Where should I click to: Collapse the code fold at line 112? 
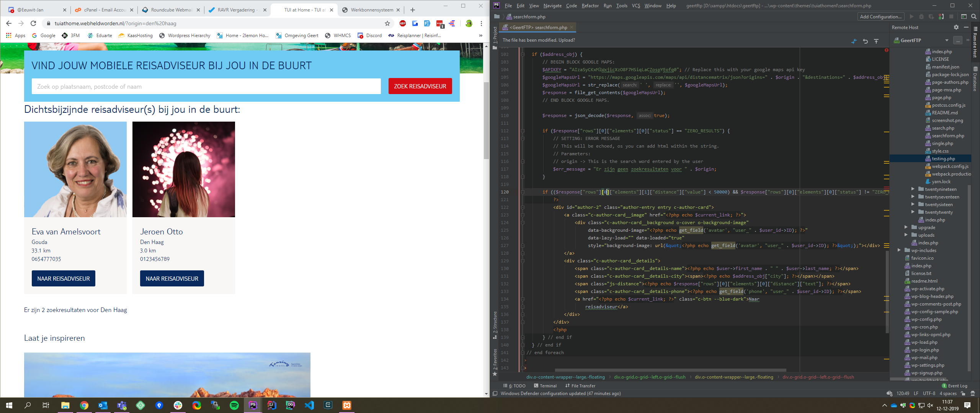click(x=523, y=131)
